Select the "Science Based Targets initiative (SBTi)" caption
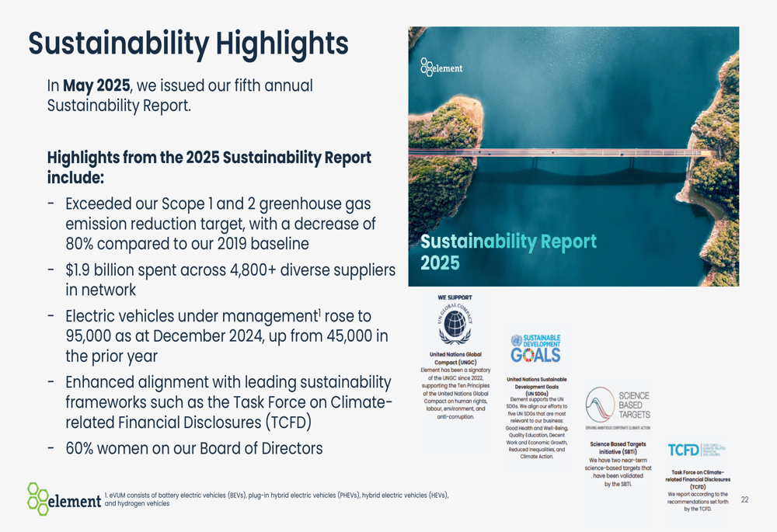The width and height of the screenshot is (777, 532). coord(618,448)
